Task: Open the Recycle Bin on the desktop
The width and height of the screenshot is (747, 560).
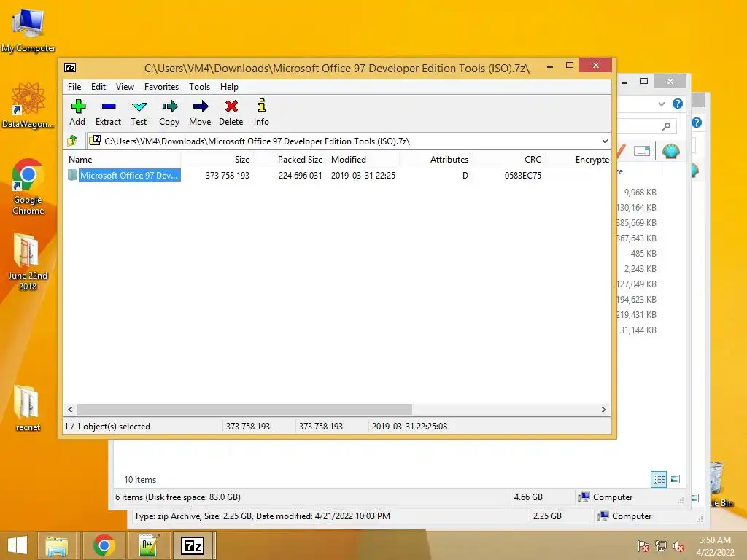Action: pyautogui.click(x=719, y=484)
